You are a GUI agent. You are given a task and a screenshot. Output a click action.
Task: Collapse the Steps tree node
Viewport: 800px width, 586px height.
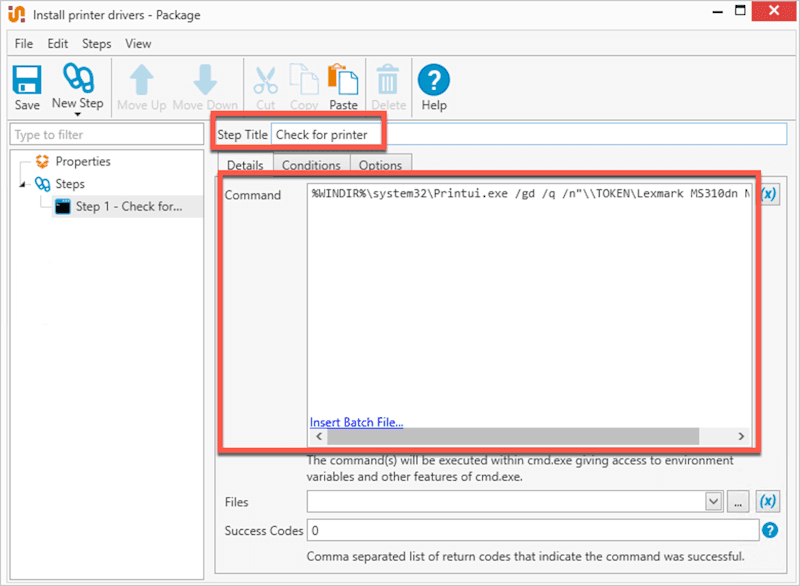tap(23, 184)
